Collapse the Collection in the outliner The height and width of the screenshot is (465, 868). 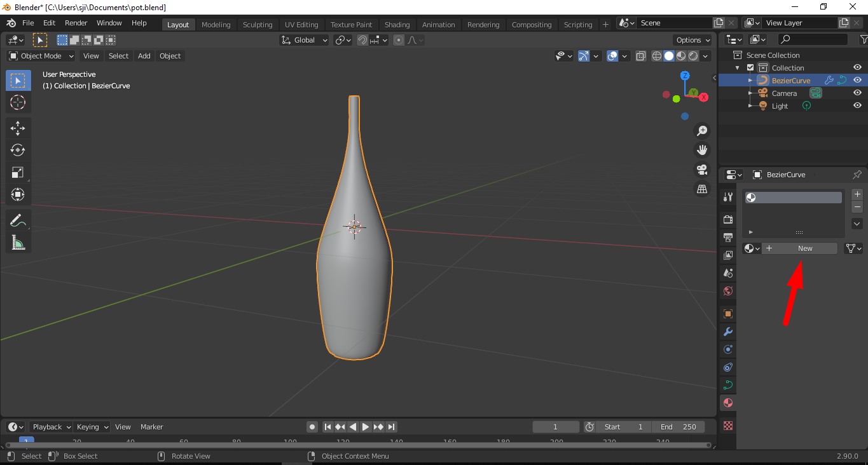737,67
